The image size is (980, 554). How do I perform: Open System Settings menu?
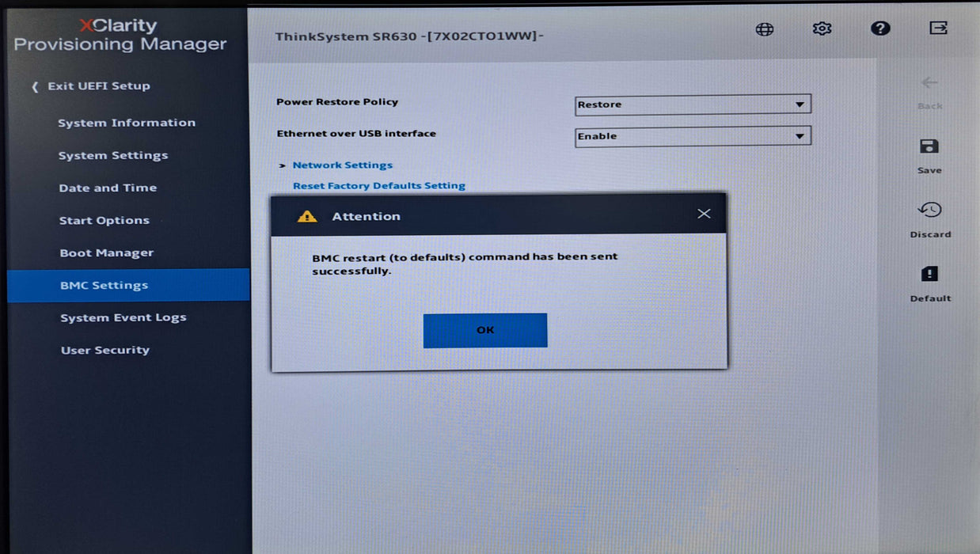tap(113, 156)
